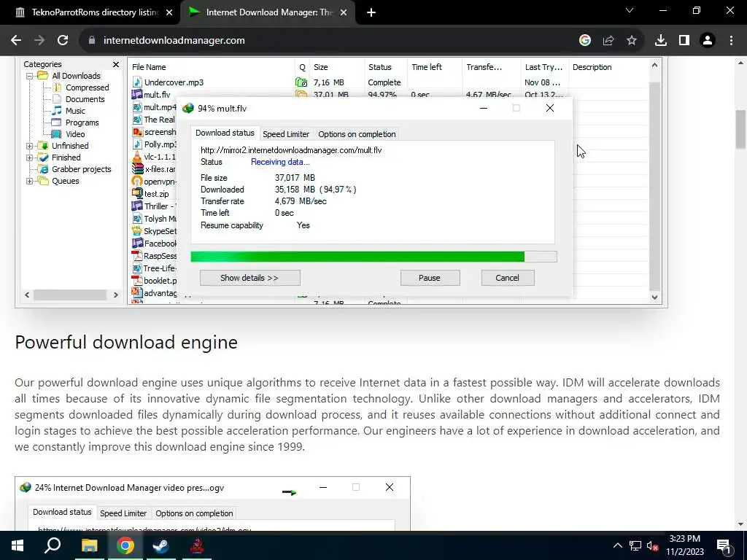747x560 pixels.
Task: Select All Downloads folder in Categories
Action: pos(76,76)
